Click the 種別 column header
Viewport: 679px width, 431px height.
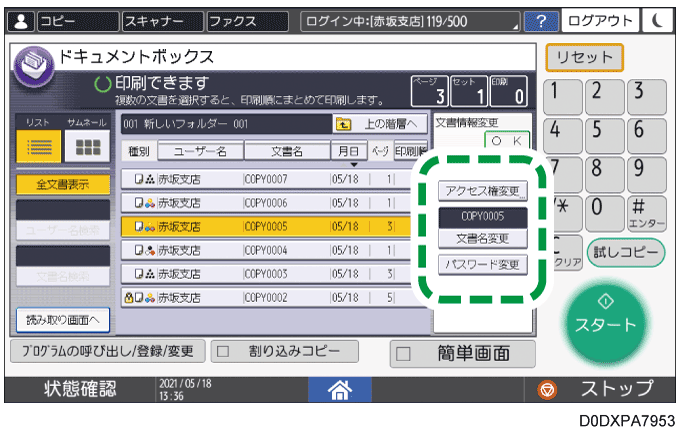[139, 151]
